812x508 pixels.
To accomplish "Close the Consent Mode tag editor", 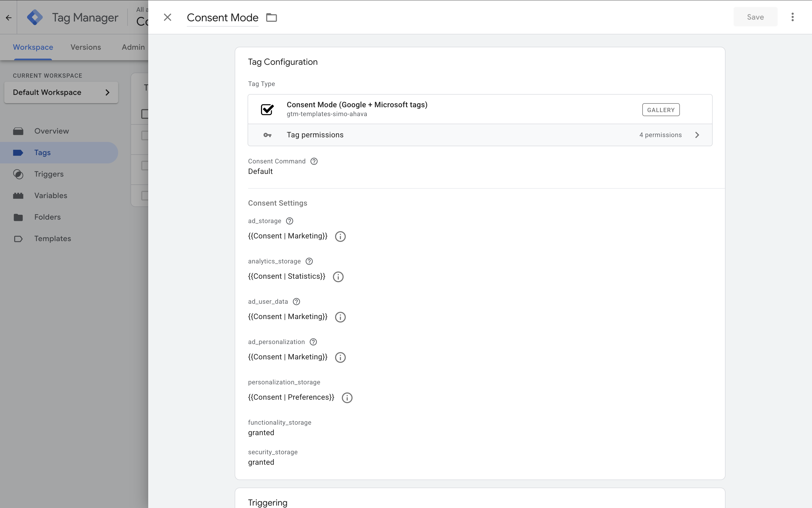I will pyautogui.click(x=168, y=17).
